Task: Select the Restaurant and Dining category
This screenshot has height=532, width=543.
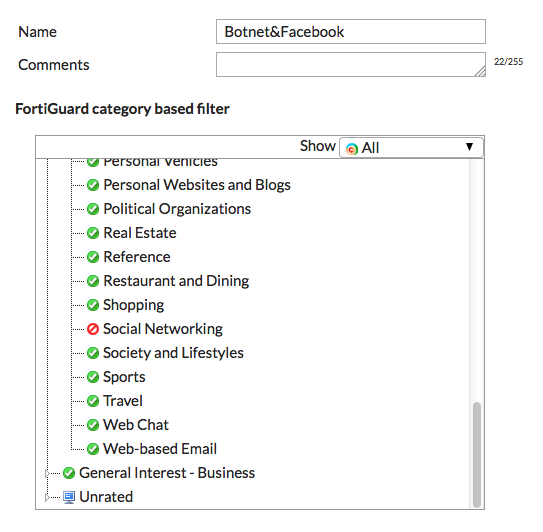Action: [176, 281]
